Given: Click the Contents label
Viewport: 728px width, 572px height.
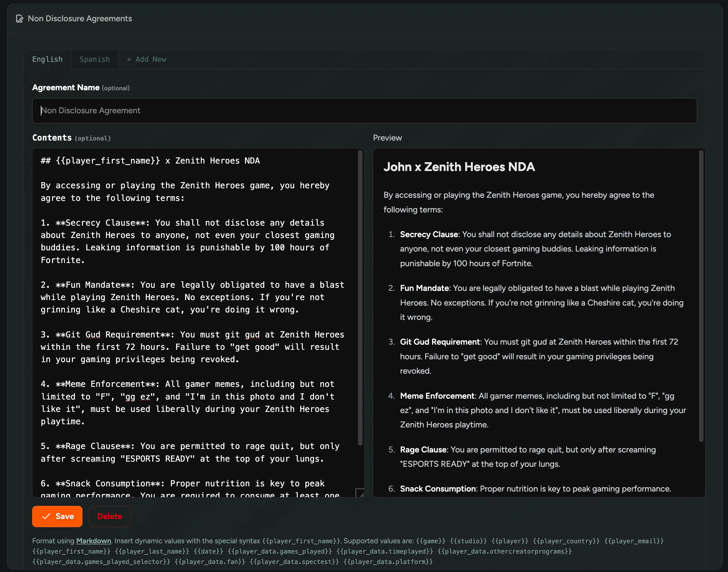Looking at the screenshot, I should point(52,138).
